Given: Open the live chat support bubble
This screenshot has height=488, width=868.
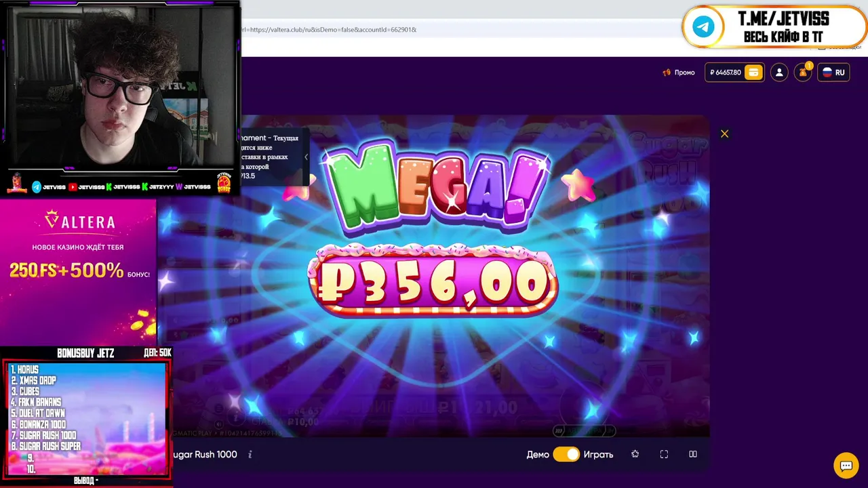Looking at the screenshot, I should [x=846, y=466].
